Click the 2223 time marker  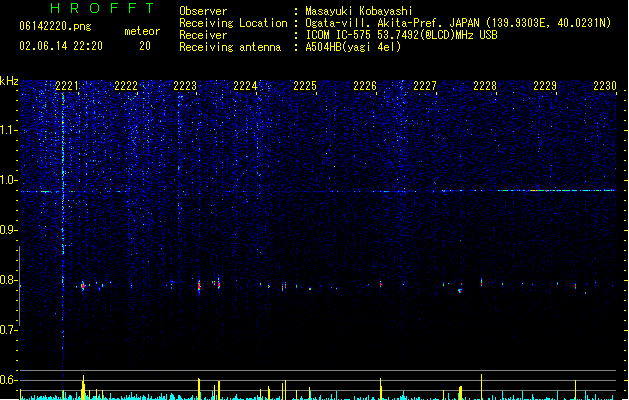(x=185, y=86)
